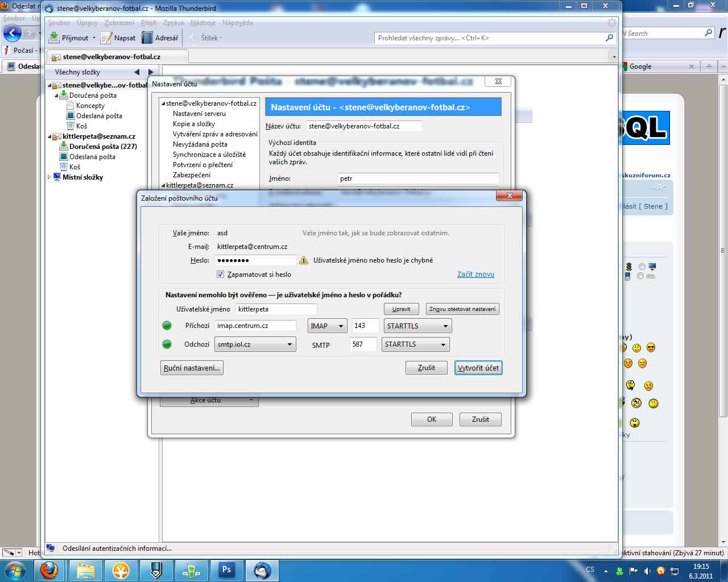728x582 pixels.
Task: Open the Úpravy menu
Action: [87, 23]
